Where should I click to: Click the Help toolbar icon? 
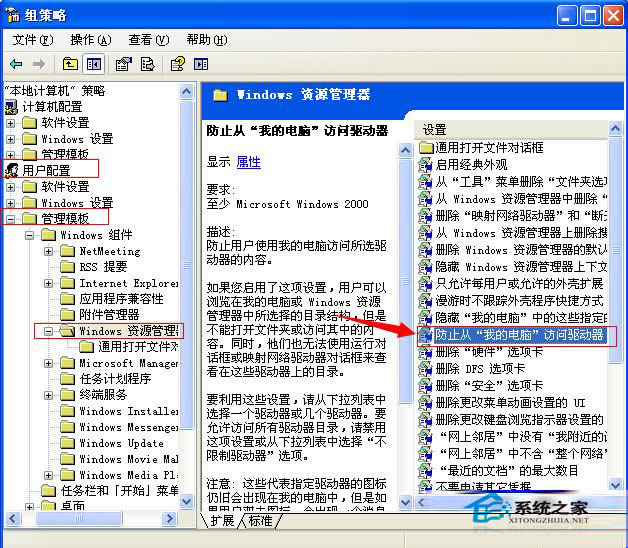tap(178, 64)
